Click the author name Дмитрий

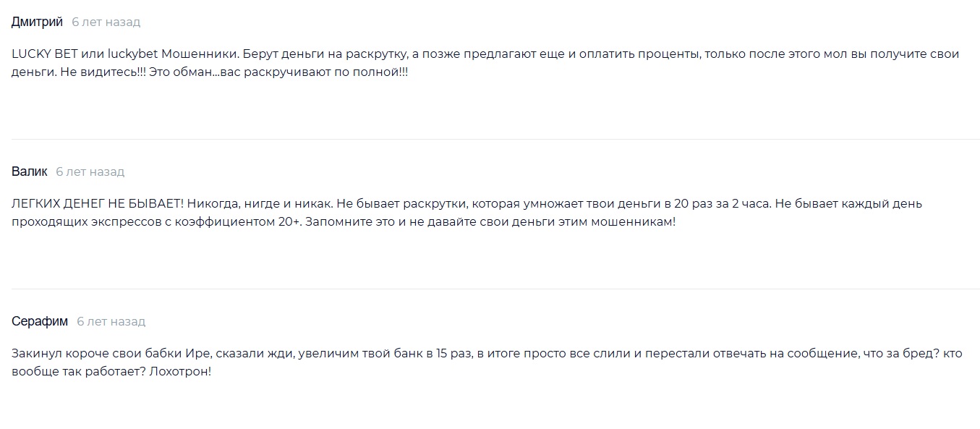[37, 22]
